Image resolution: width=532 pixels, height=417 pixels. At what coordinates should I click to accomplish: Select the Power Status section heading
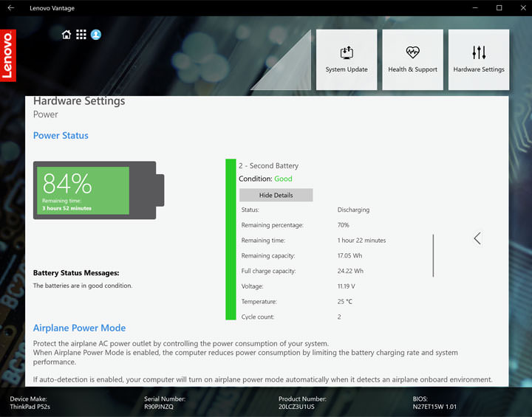click(61, 136)
